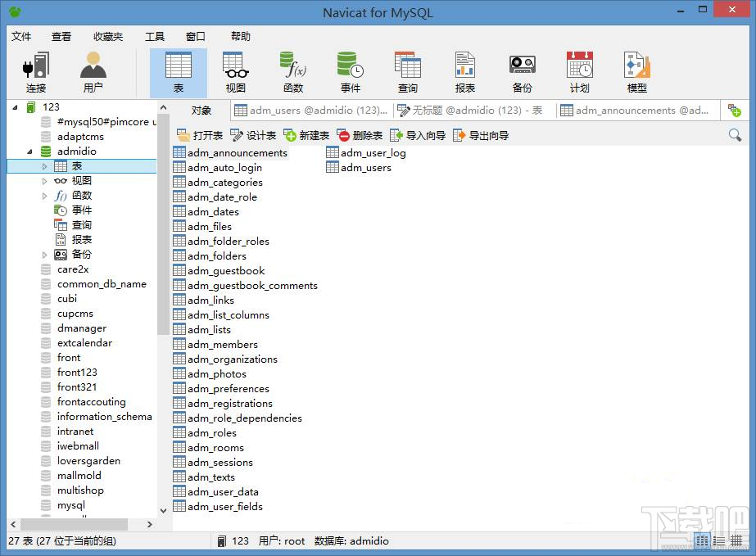Screen dimensions: 756x556
Task: Expand the 视图 node under admidio
Action: click(x=45, y=181)
